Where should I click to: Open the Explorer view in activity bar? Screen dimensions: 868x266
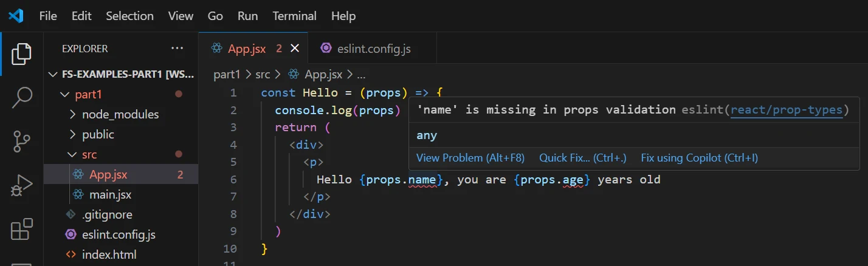[22, 54]
